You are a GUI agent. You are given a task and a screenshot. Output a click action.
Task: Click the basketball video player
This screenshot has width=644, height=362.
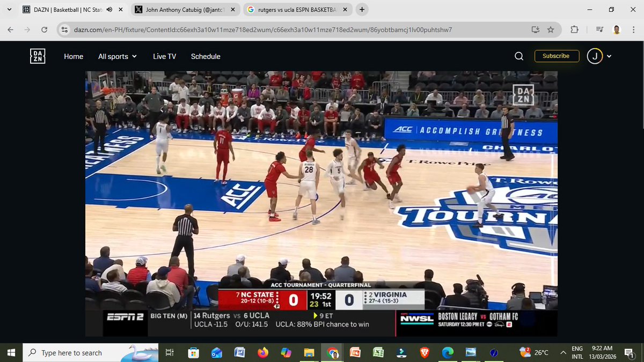click(321, 204)
